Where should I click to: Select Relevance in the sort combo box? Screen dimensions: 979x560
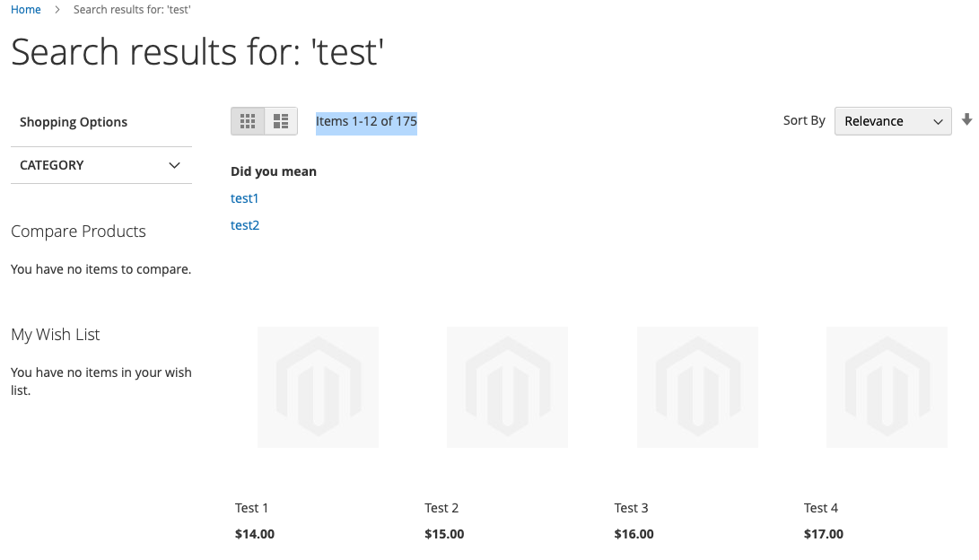click(x=892, y=120)
